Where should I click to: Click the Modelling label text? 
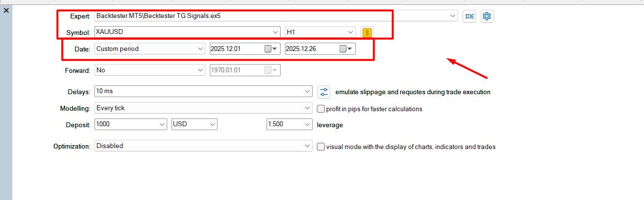tap(75, 108)
